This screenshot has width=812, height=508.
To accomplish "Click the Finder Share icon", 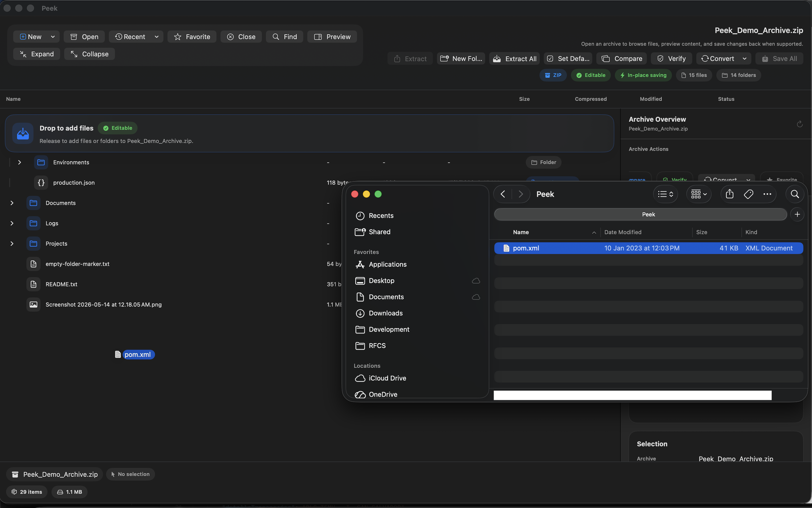I will tap(729, 194).
